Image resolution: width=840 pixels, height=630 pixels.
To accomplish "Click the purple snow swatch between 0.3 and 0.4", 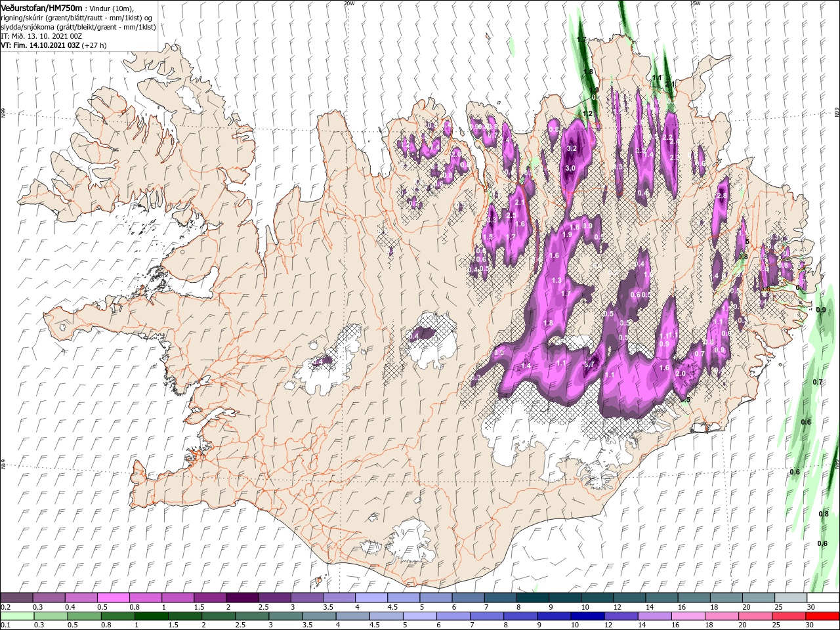I will [49, 598].
